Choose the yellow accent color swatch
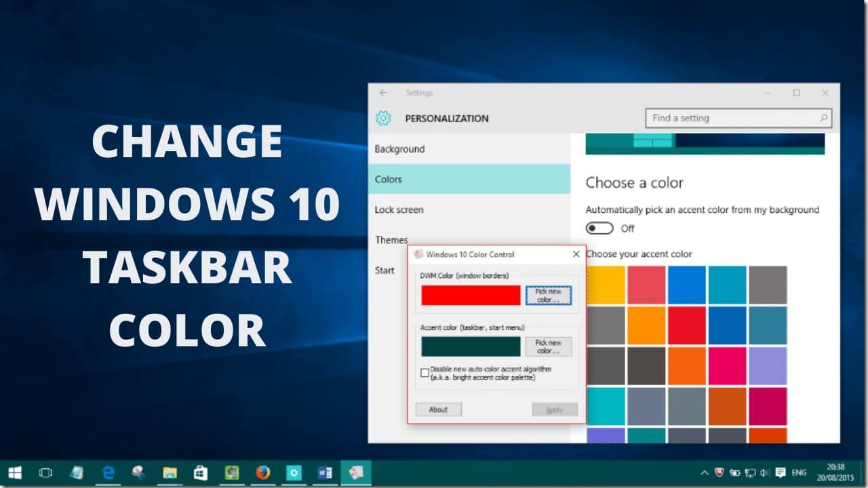This screenshot has height=488, width=868. (x=606, y=285)
